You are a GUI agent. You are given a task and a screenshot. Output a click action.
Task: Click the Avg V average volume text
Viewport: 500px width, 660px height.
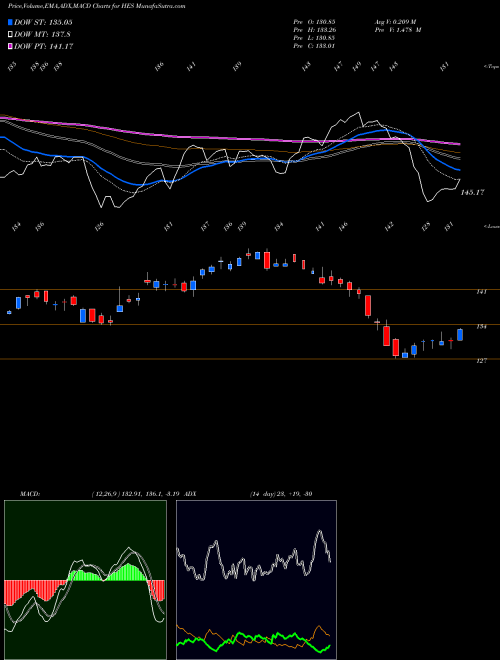pyautogui.click(x=395, y=22)
